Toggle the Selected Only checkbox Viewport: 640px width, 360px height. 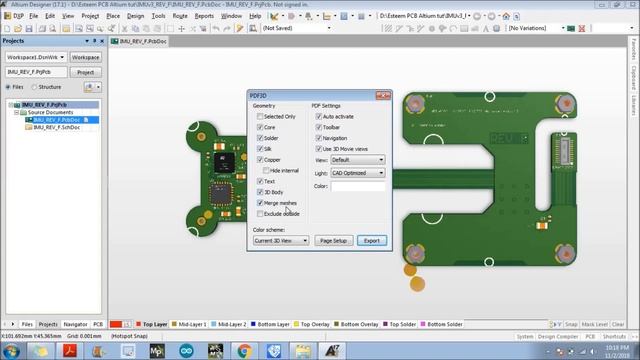[260, 117]
